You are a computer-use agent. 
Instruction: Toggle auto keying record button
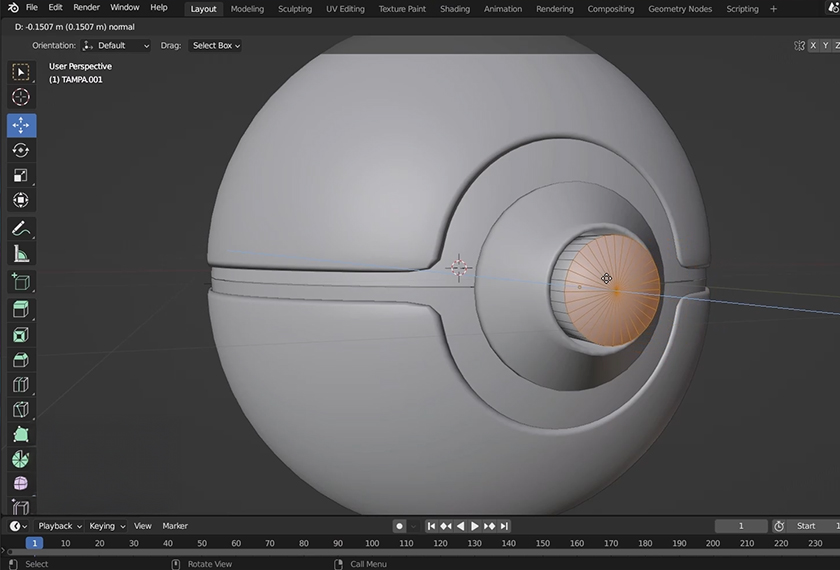[x=399, y=526]
